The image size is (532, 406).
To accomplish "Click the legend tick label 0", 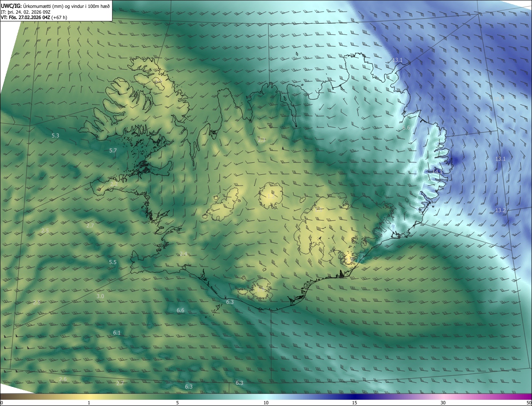I will point(2,403).
